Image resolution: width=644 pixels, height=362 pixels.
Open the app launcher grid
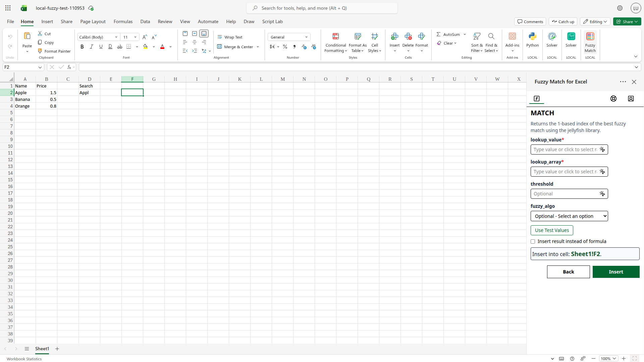point(8,8)
